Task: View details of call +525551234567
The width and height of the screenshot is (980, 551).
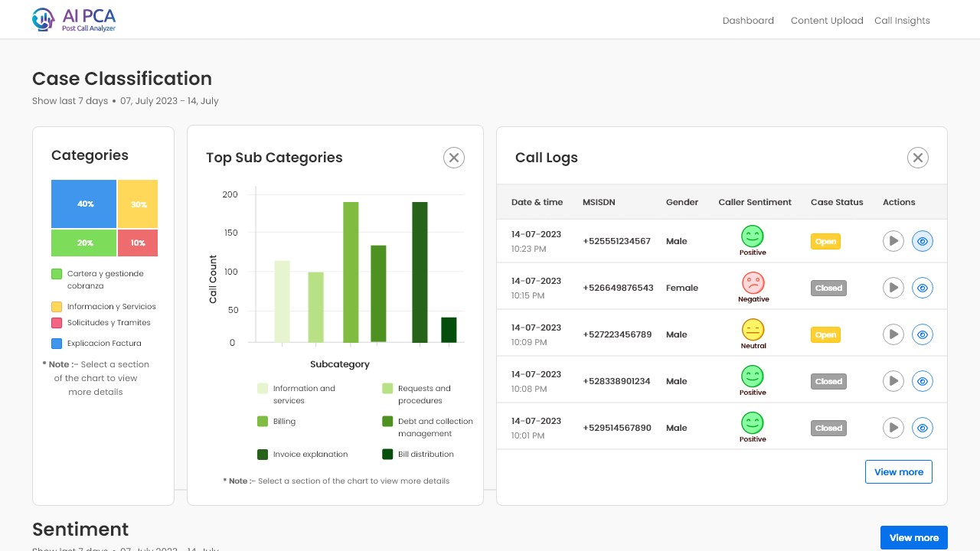Action: [923, 241]
